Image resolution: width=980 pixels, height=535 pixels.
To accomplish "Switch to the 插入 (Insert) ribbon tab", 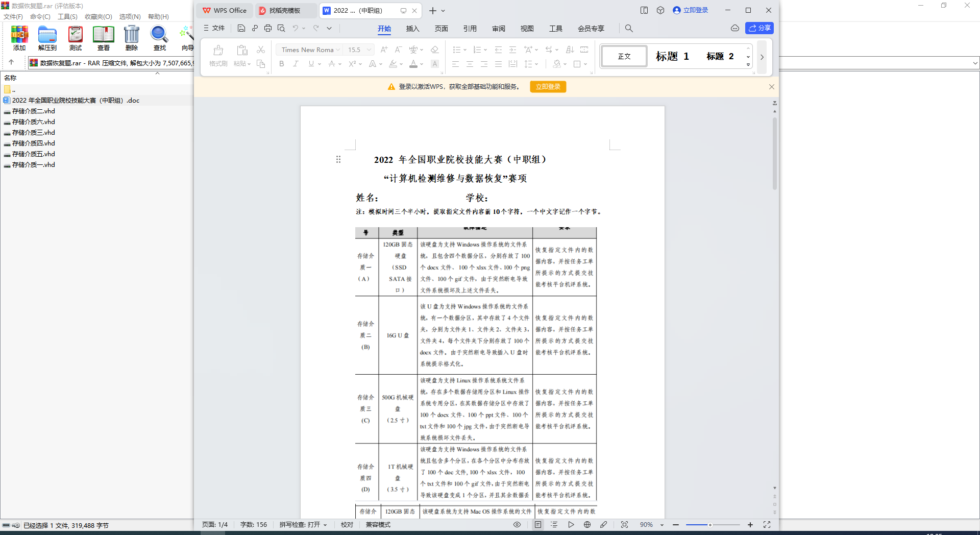I will click(x=412, y=29).
